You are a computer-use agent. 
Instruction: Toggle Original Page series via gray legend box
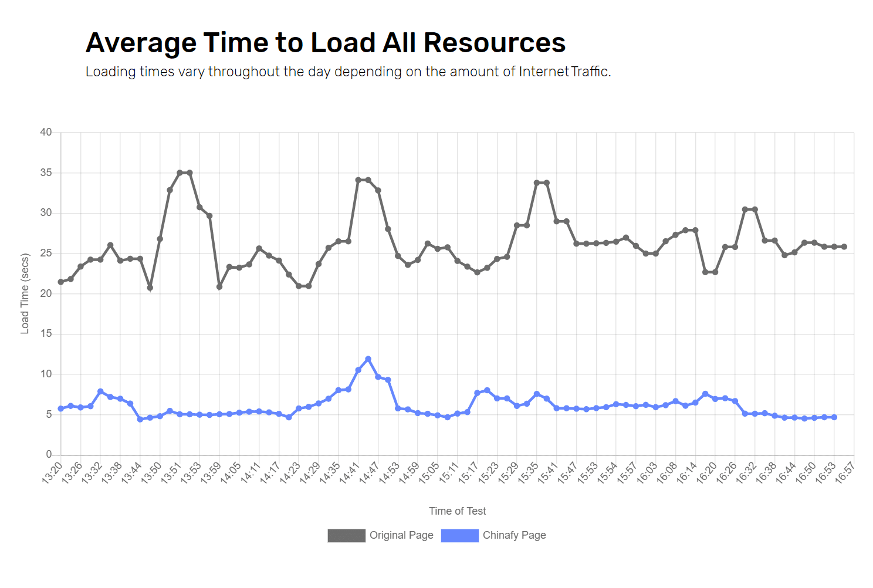(346, 535)
